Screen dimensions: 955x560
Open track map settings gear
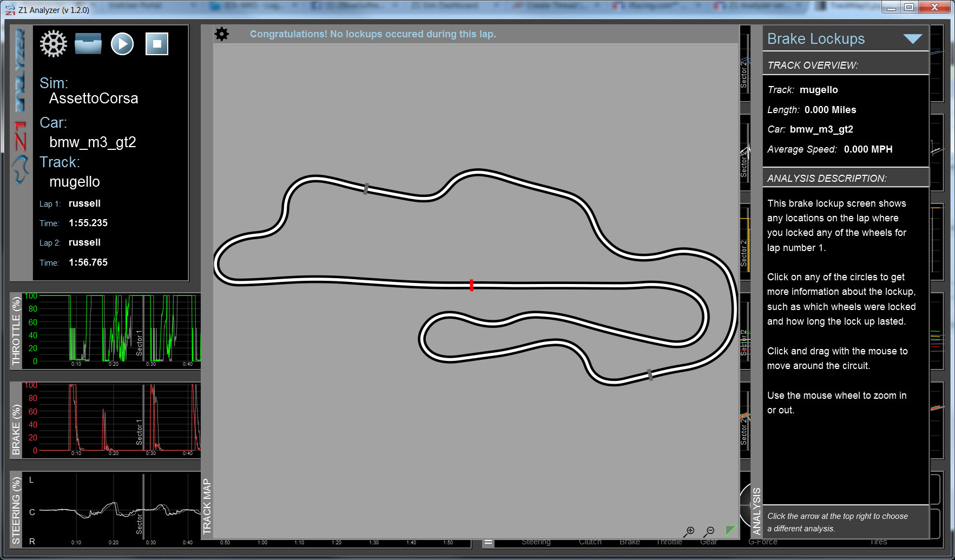point(222,34)
